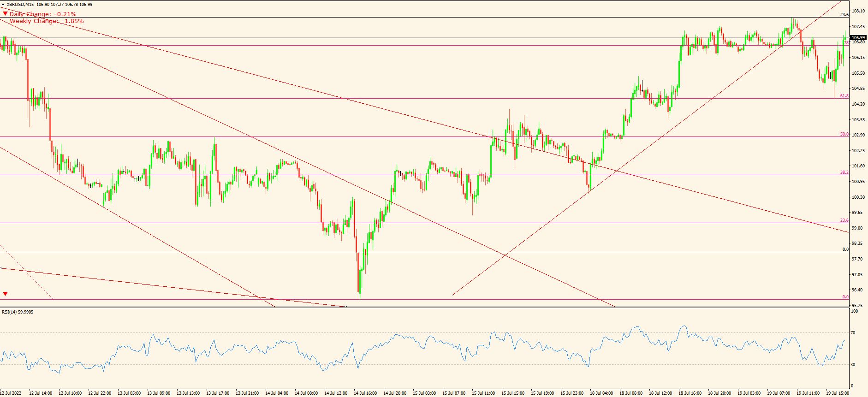
Task: Click the XBRUSD,M15 chart title text
Action: (x=20, y=5)
